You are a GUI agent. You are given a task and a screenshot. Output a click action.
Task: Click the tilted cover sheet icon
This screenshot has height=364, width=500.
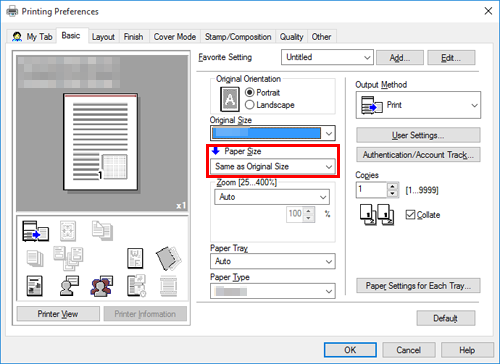click(x=168, y=258)
